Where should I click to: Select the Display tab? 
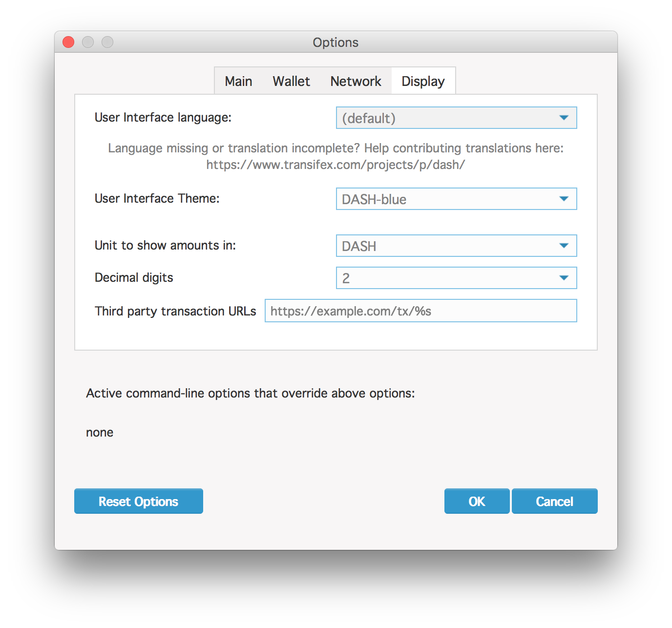tap(423, 81)
